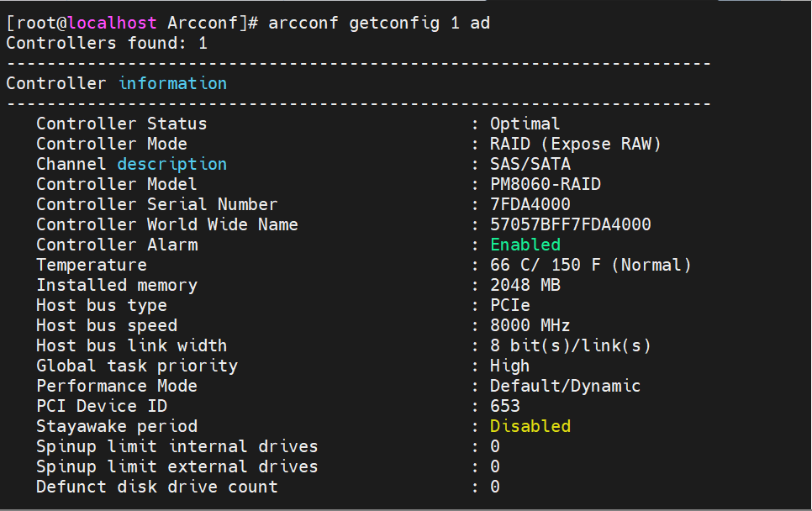Click the arcconf getconfig command text
The height and width of the screenshot is (511, 812).
click(x=378, y=23)
